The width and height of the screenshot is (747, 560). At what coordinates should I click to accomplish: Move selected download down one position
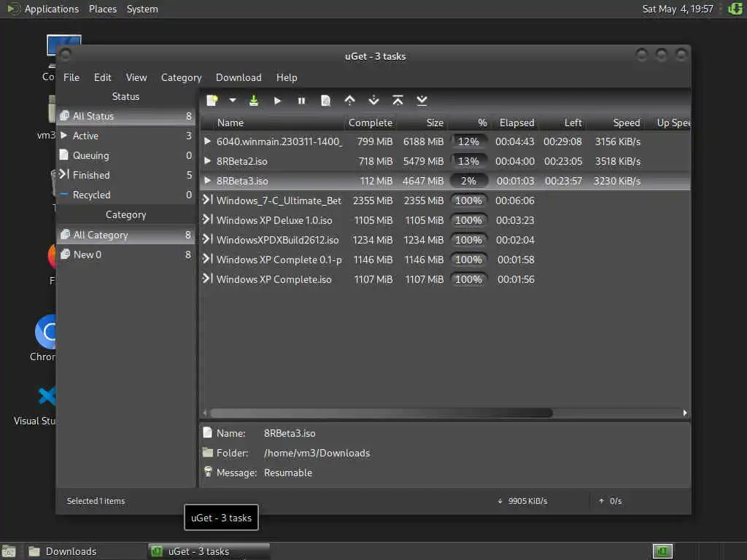click(374, 101)
